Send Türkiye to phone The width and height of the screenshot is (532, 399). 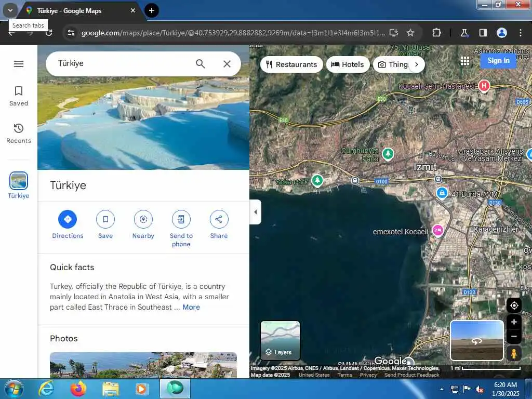[x=181, y=229]
